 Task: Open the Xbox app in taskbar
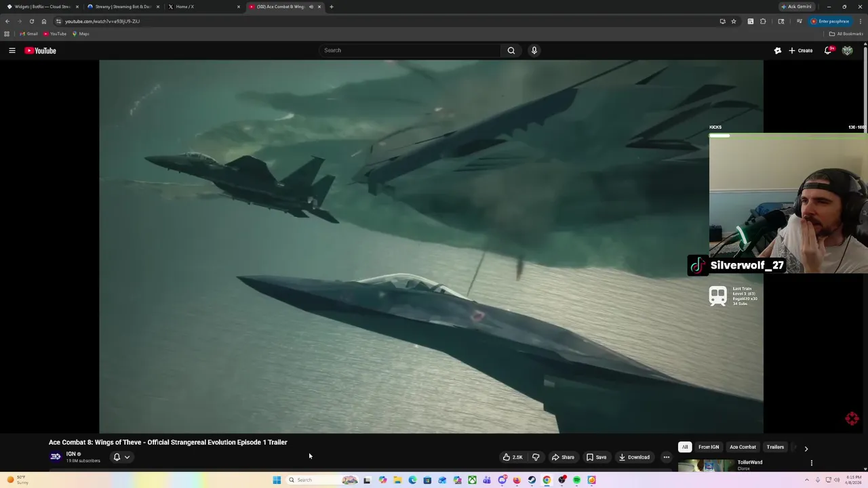point(473,480)
